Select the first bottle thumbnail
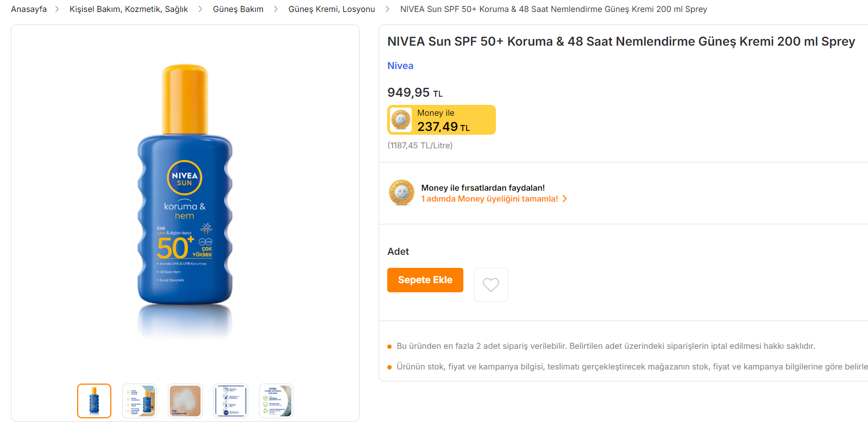The width and height of the screenshot is (868, 439). click(x=94, y=401)
